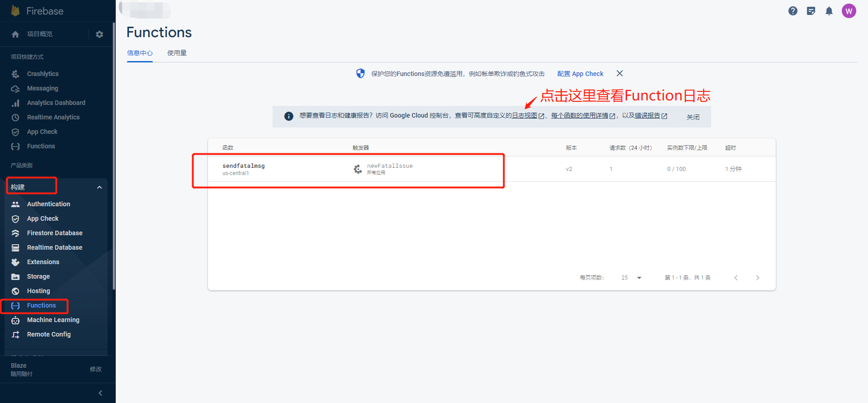Open the release notes icon in header
This screenshot has height=403, width=868.
[811, 11]
